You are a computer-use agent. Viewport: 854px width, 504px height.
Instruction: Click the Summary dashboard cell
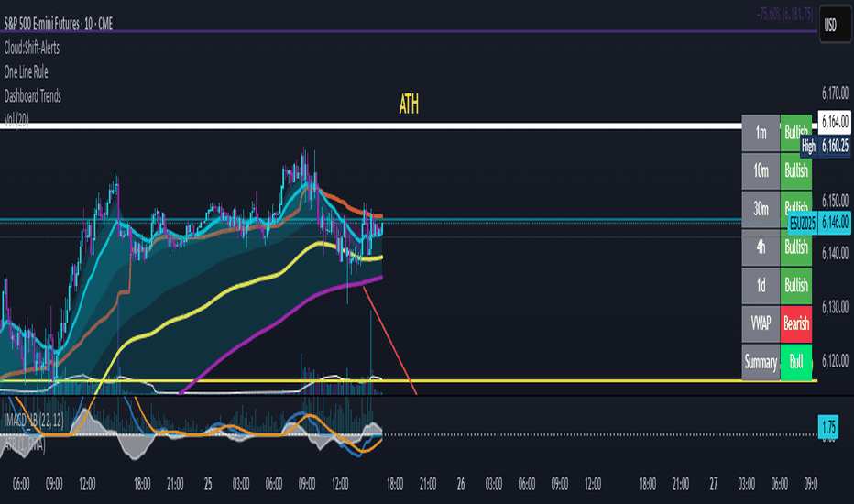(x=761, y=362)
